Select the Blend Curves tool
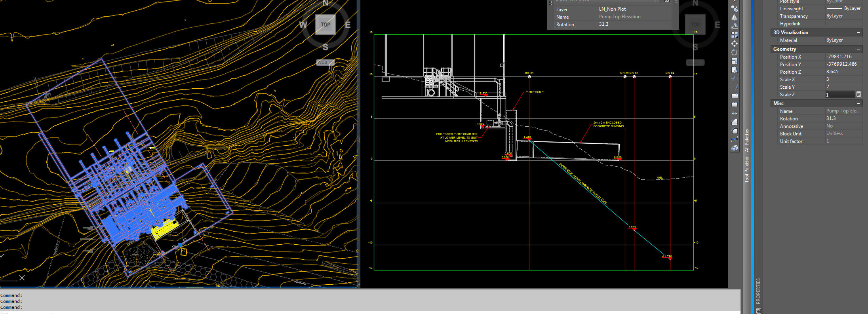868x314 pixels. point(735,139)
